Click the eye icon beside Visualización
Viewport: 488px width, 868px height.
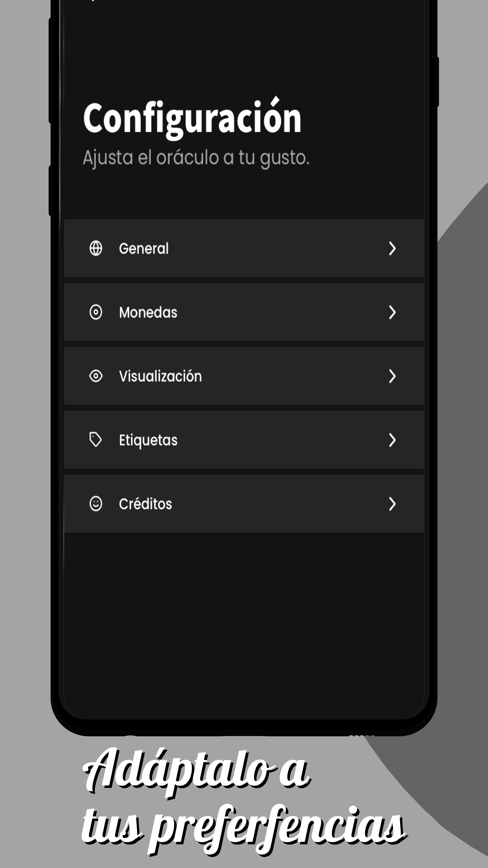tap(96, 376)
